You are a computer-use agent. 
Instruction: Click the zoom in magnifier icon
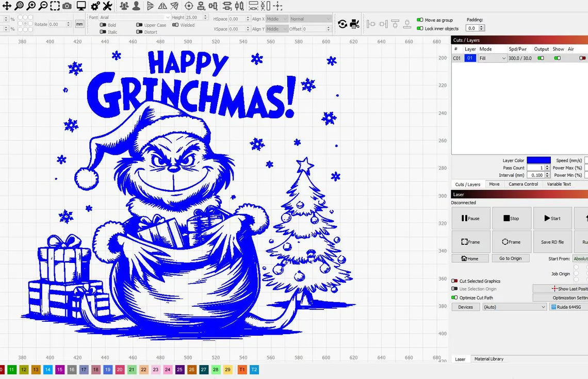point(31,6)
